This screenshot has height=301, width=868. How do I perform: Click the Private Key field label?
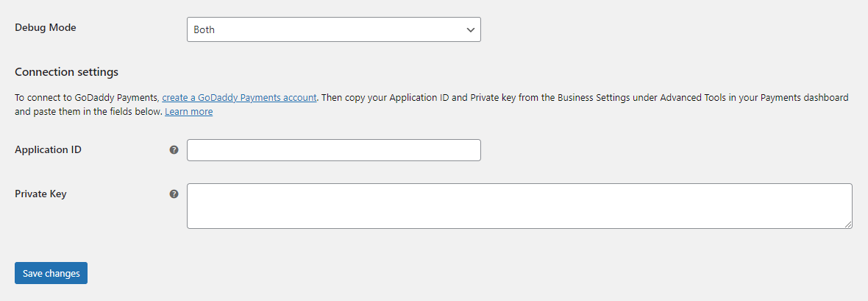[x=40, y=194]
